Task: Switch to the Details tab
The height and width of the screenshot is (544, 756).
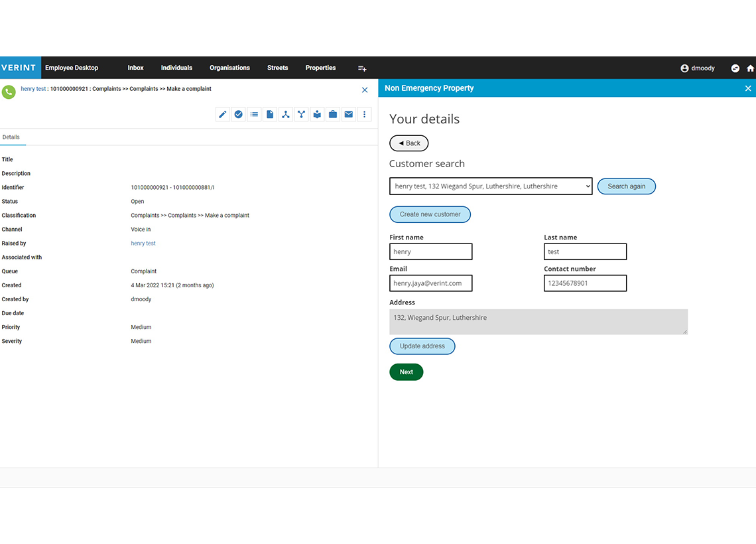Action: [x=12, y=137]
